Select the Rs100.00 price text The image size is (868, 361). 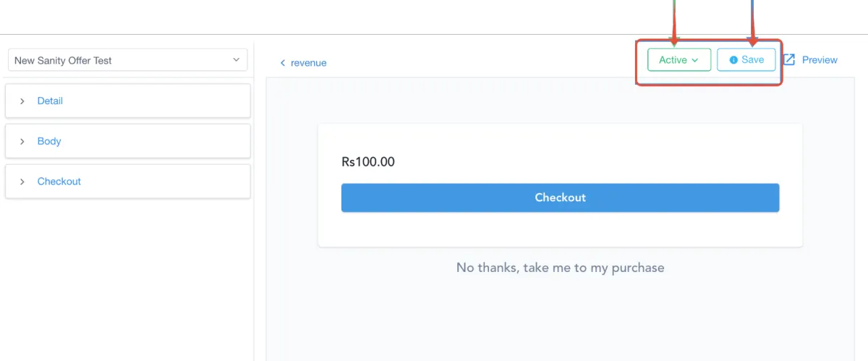(368, 162)
